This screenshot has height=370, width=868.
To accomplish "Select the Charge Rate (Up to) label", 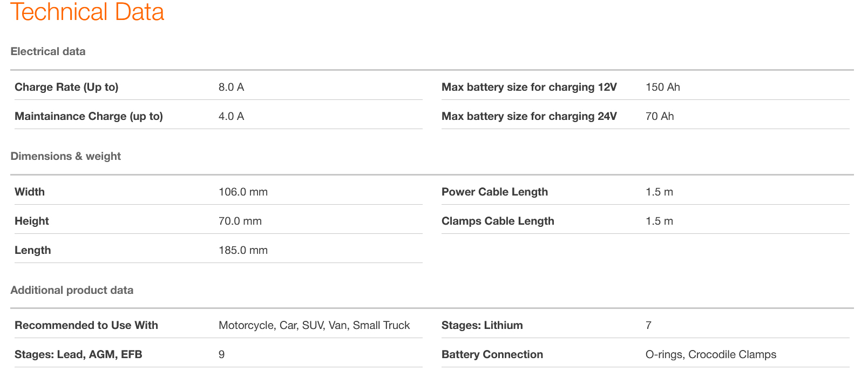I will click(66, 87).
